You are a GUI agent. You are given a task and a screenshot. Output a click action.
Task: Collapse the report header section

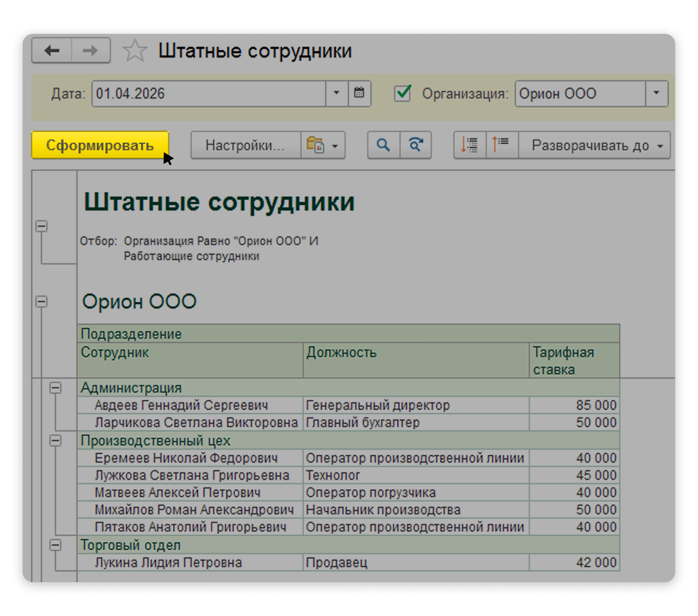tap(42, 226)
